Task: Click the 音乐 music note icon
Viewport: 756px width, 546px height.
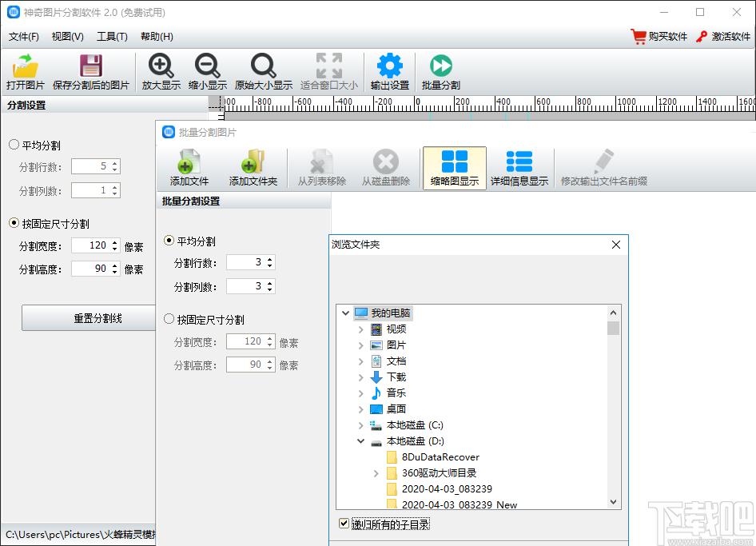Action: (x=376, y=393)
